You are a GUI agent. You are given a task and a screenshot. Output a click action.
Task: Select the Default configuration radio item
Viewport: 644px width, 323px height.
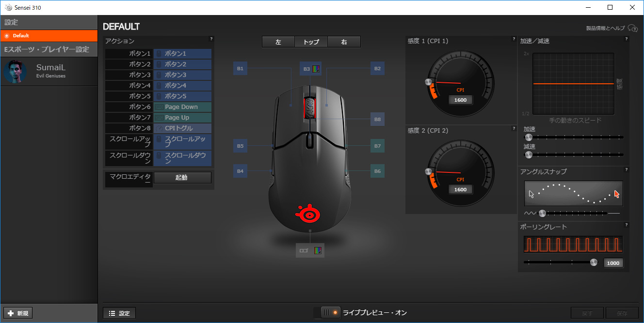point(7,35)
